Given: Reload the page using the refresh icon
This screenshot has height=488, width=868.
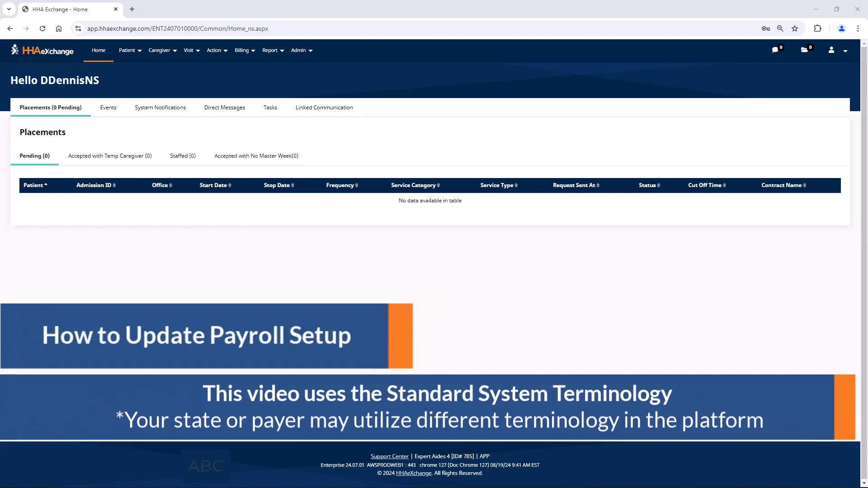Looking at the screenshot, I should (42, 28).
